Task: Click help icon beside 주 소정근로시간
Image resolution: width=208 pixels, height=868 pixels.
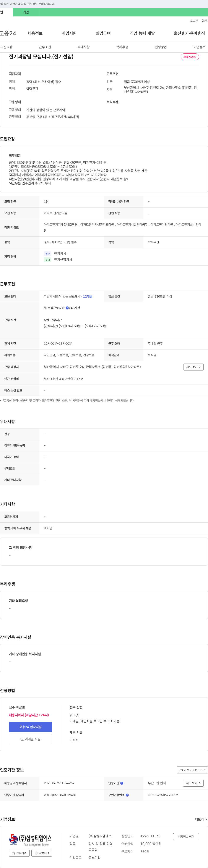Action: click(67, 308)
